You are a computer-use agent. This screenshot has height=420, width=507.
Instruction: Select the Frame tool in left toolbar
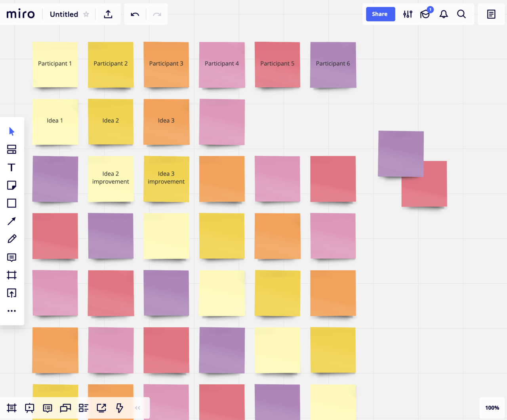click(12, 275)
